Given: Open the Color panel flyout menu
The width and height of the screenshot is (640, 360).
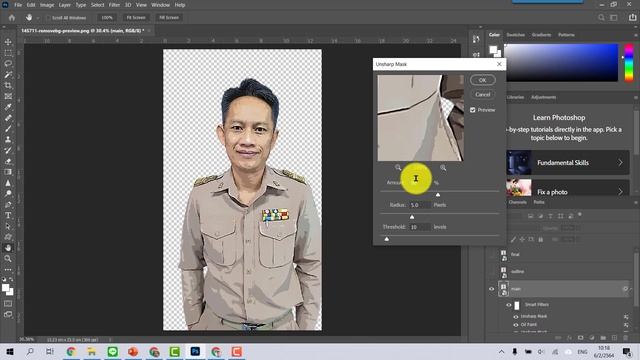Looking at the screenshot, I should (636, 35).
